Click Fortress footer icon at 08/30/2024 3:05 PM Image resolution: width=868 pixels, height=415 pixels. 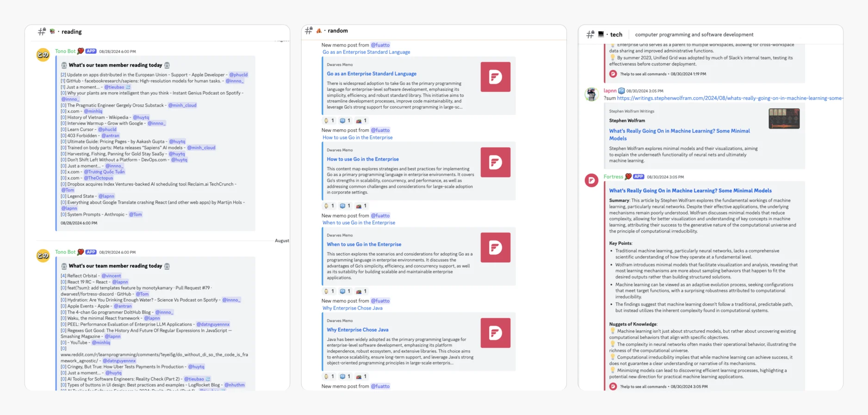pyautogui.click(x=613, y=386)
